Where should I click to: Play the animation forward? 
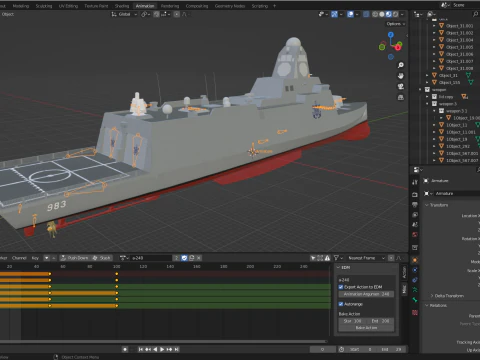[162, 349]
